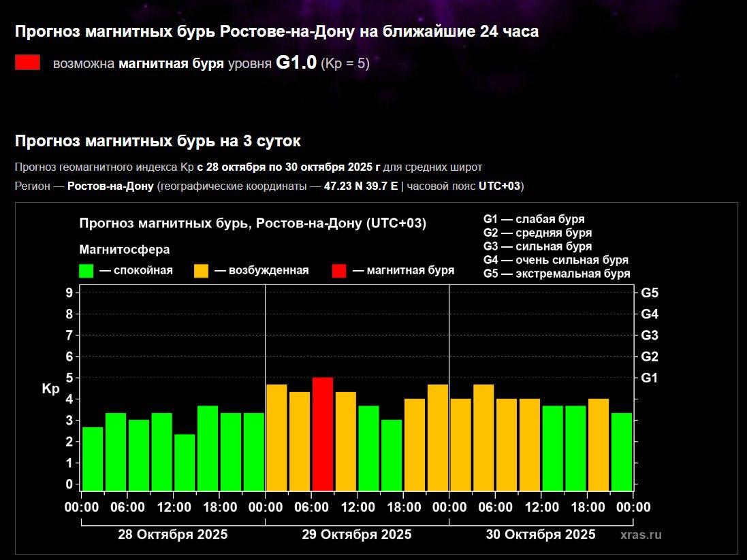The height and width of the screenshot is (560, 747).
Task: Click the 'Прогноз магнитных бурь на 3 суток' heading
Action: coord(157,142)
